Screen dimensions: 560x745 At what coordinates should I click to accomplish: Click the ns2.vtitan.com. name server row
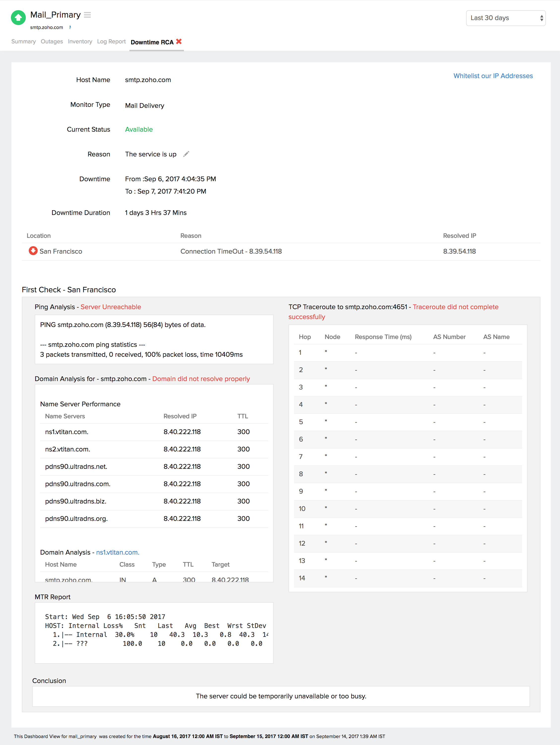(67, 449)
